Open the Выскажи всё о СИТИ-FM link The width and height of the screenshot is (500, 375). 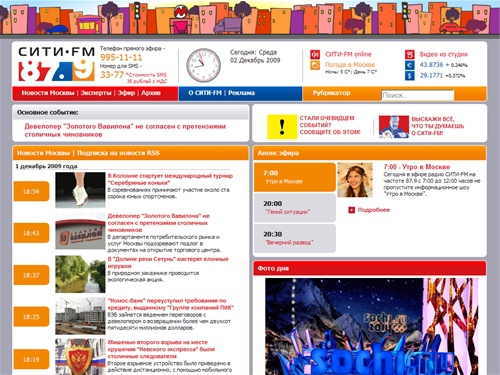437,126
